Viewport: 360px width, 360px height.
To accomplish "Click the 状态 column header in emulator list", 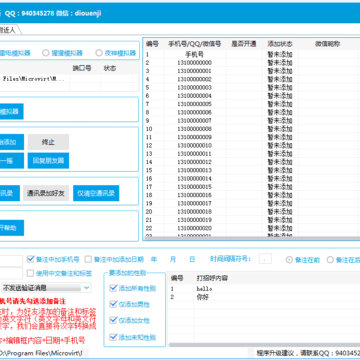I will pyautogui.click(x=110, y=68).
